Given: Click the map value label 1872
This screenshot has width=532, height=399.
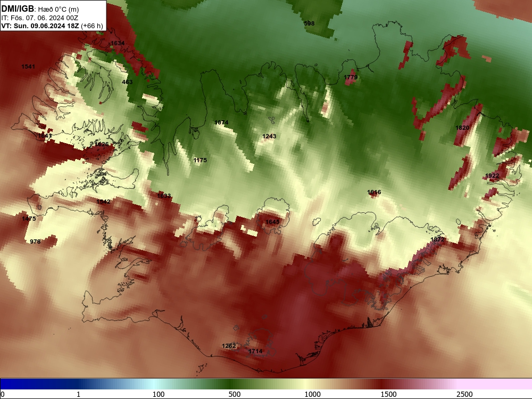Looking at the screenshot, I should click(437, 239).
